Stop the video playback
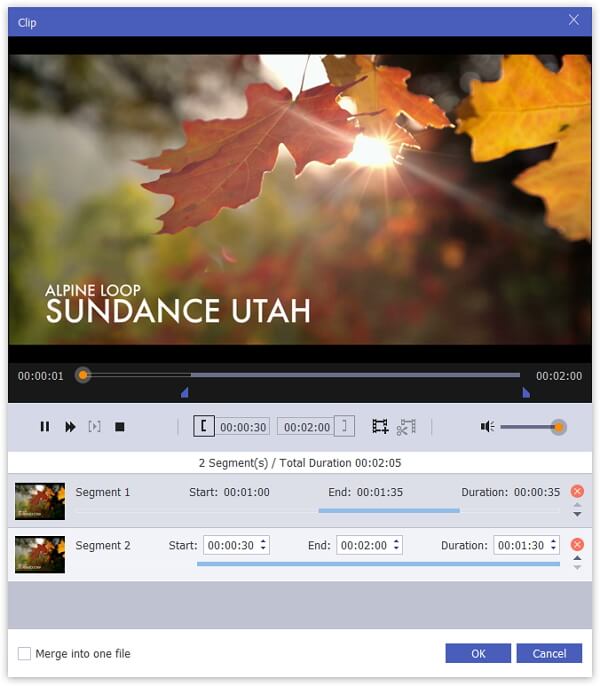600x686 pixels. coord(119,427)
